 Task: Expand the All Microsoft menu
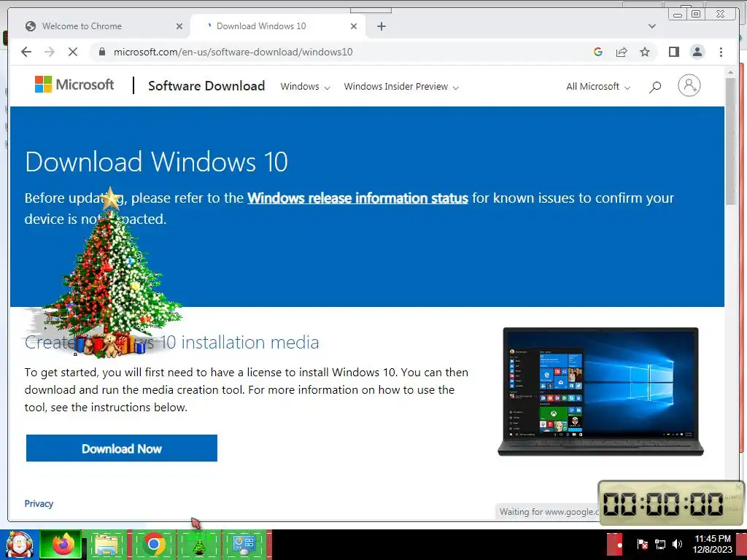[598, 87]
